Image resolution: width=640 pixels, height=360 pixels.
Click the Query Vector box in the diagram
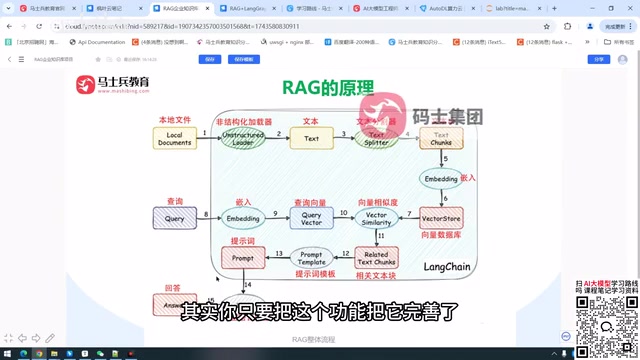311,218
